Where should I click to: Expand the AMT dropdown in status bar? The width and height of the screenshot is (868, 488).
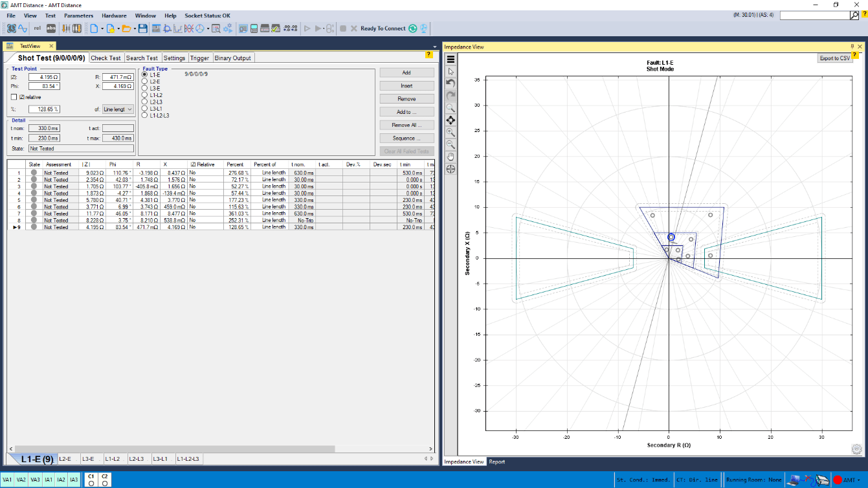(859, 480)
